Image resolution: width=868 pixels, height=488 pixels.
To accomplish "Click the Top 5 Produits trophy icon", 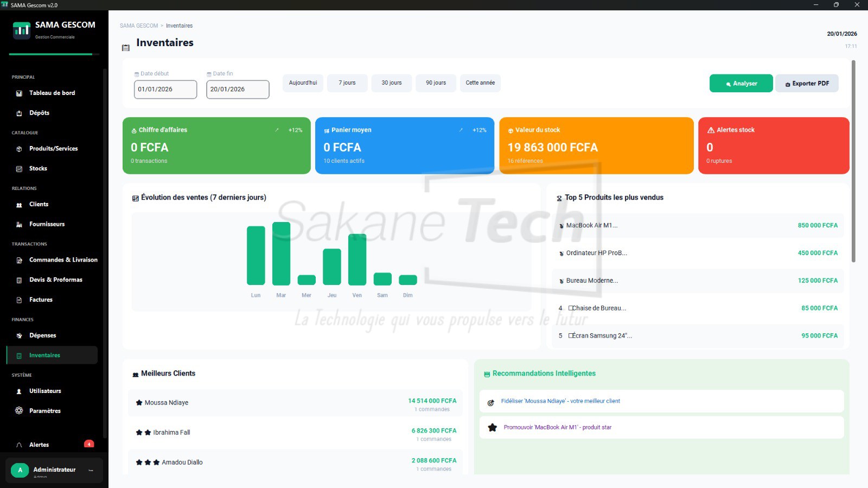I will point(559,198).
